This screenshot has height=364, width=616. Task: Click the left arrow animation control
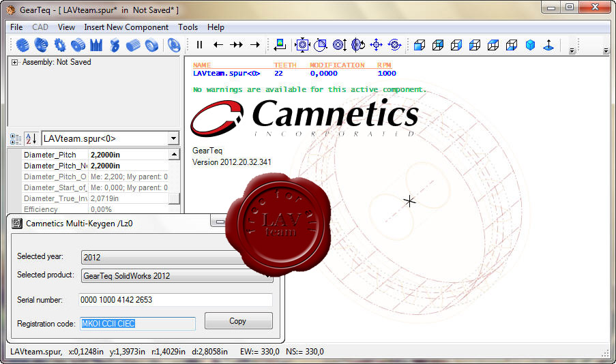coord(218,45)
